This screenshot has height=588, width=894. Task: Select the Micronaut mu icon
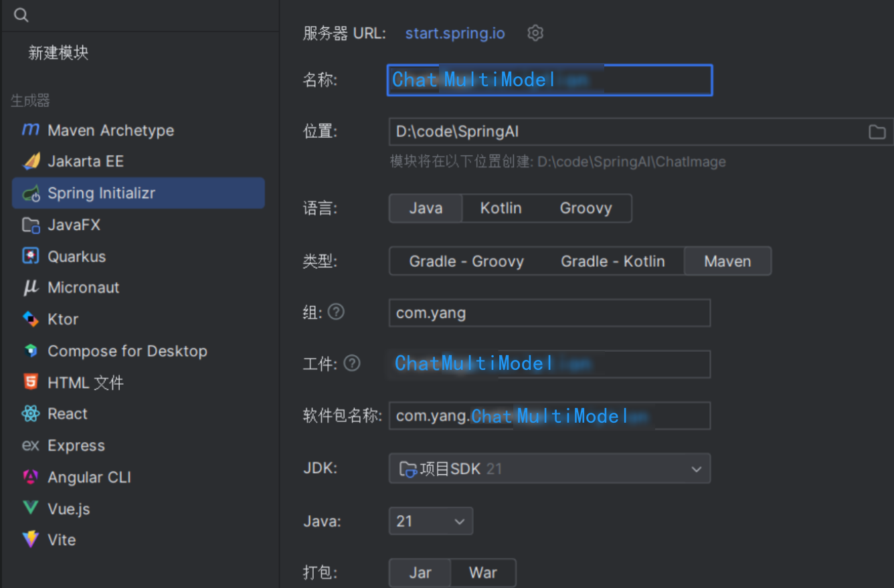[31, 288]
